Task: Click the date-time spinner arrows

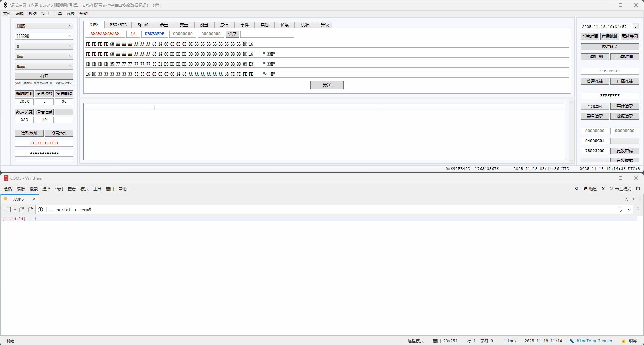Action: (635, 27)
